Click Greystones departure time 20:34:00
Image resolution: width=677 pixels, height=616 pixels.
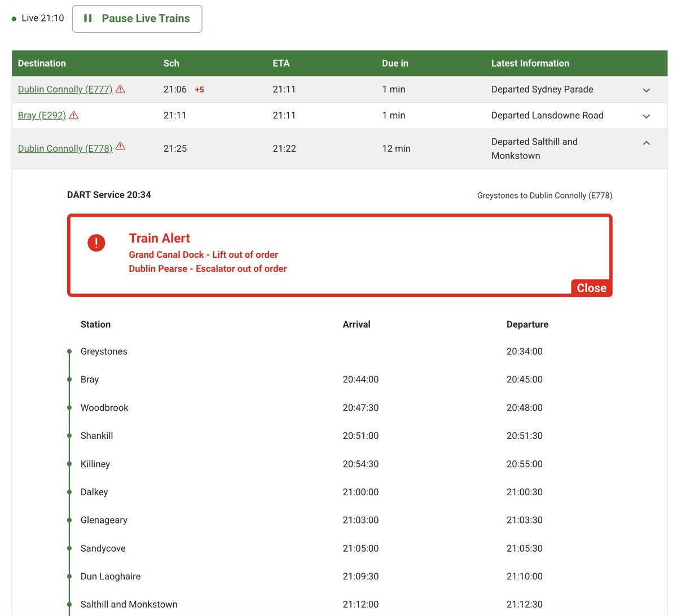click(x=525, y=351)
